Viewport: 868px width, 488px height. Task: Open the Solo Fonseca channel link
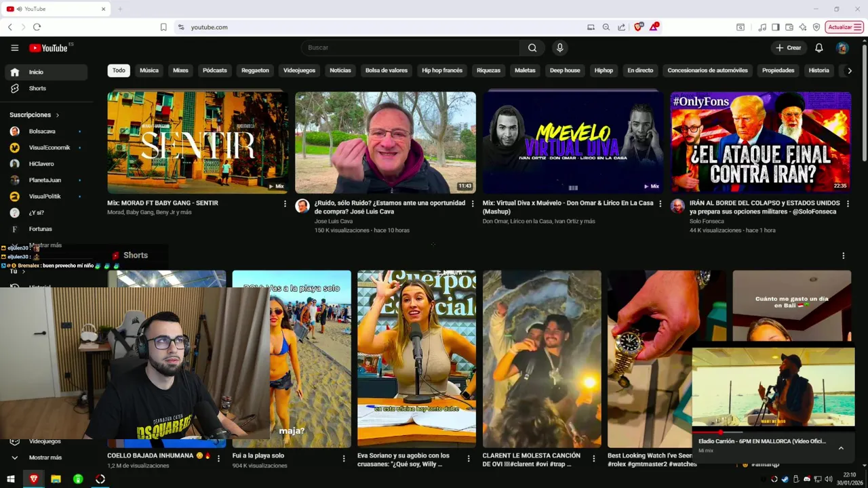(x=707, y=222)
